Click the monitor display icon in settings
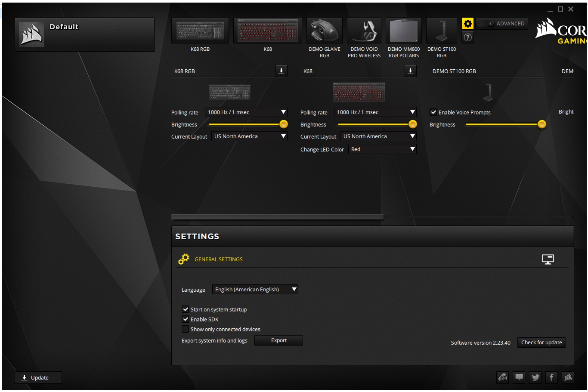Image resolution: width=588 pixels, height=392 pixels. 548,259
